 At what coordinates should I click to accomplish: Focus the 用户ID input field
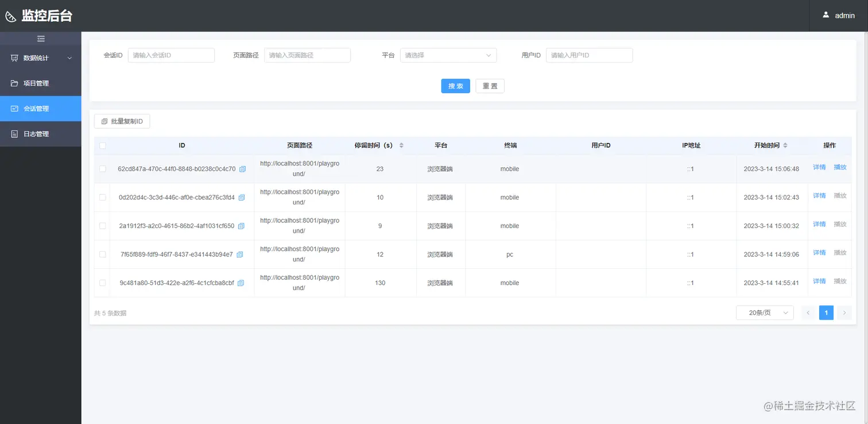click(x=589, y=55)
